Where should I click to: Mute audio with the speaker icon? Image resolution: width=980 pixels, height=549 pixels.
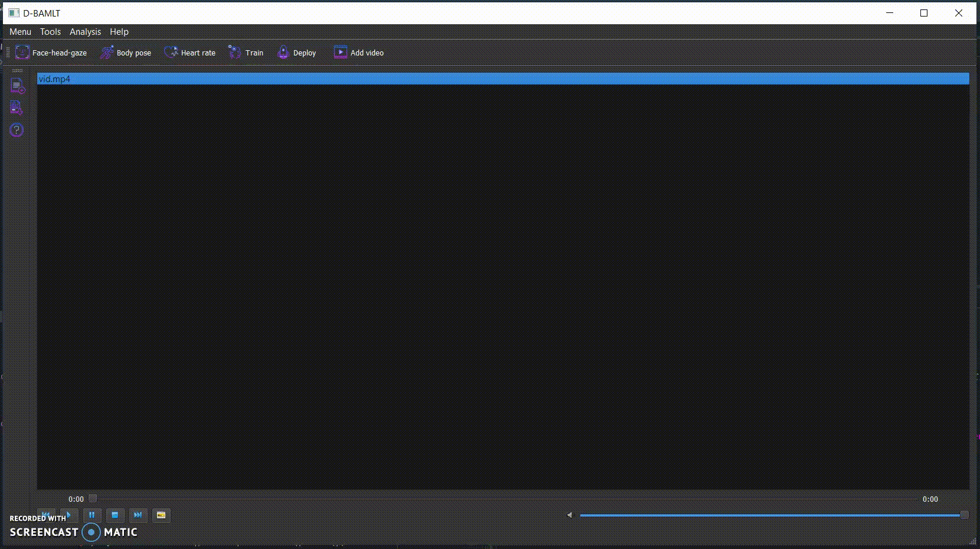570,515
